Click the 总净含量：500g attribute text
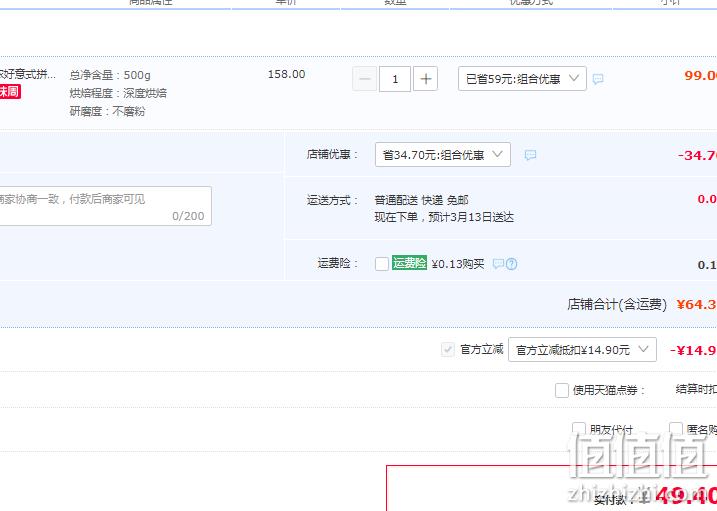The width and height of the screenshot is (717, 511). tap(110, 75)
